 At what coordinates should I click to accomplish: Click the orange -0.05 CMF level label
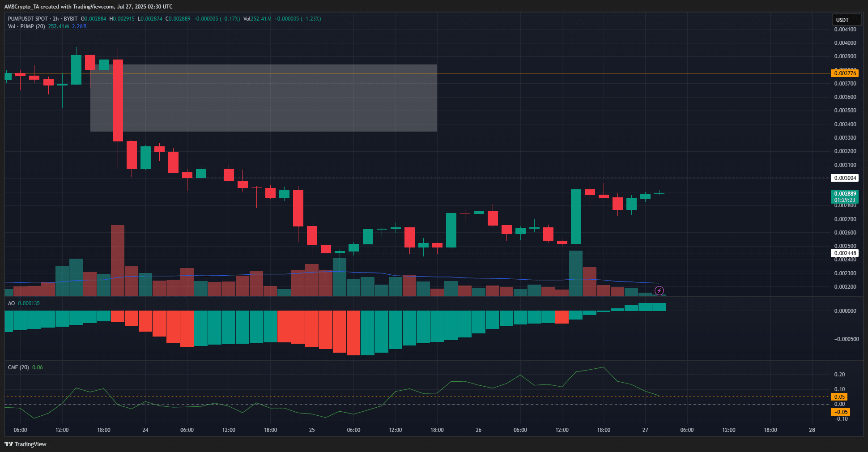pyautogui.click(x=841, y=412)
